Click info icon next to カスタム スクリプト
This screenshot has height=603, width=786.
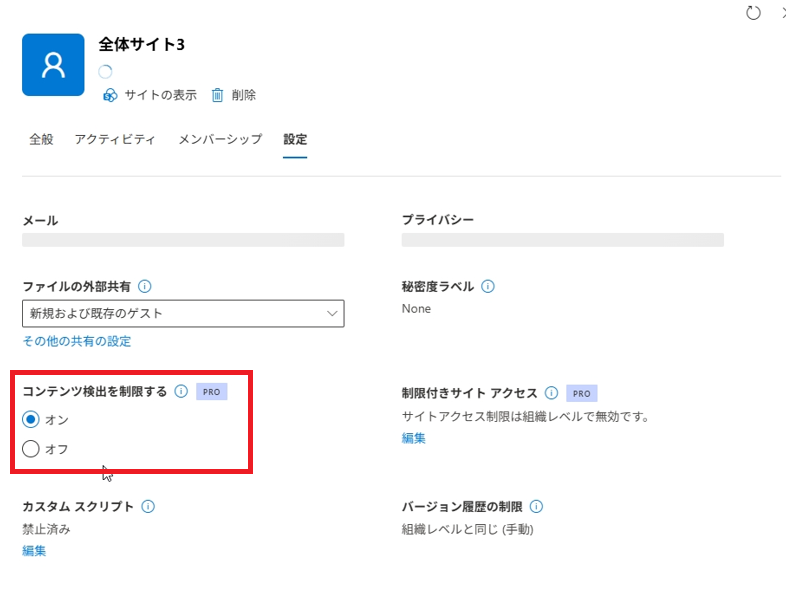(148, 506)
